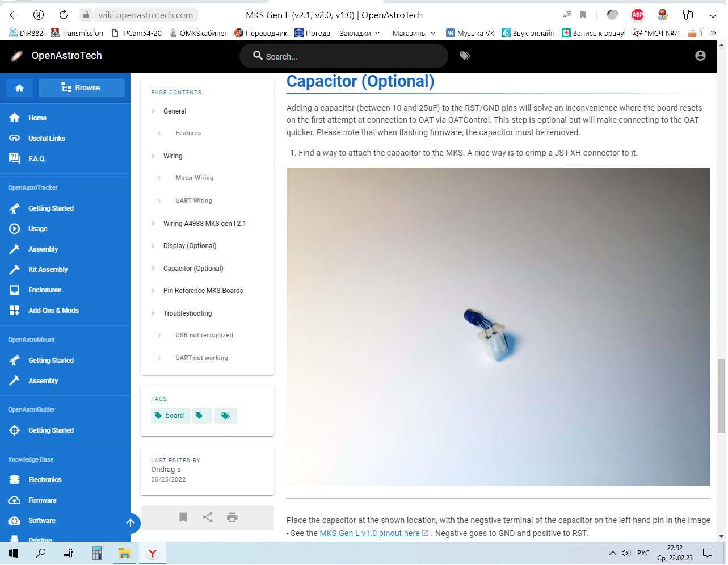Click the address bar showing wiki.openastrotech.com
728x565 pixels.
click(x=146, y=15)
